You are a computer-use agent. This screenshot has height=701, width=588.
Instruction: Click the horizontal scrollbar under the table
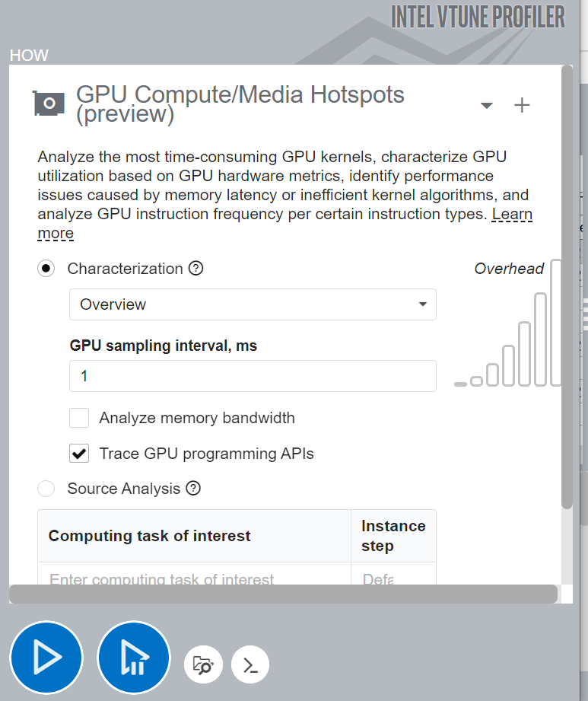(283, 594)
